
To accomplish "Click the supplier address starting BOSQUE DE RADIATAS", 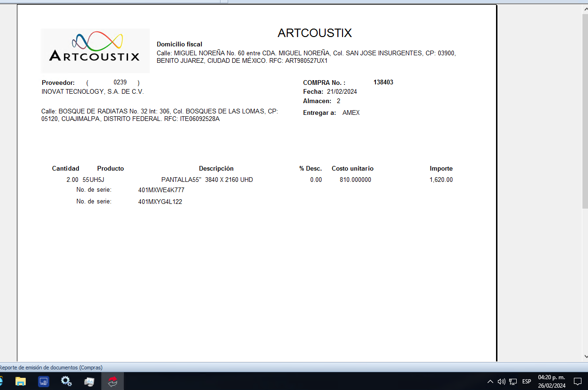I will click(160, 115).
